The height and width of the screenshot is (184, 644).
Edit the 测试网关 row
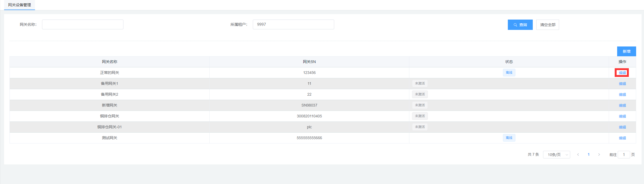tap(622, 138)
